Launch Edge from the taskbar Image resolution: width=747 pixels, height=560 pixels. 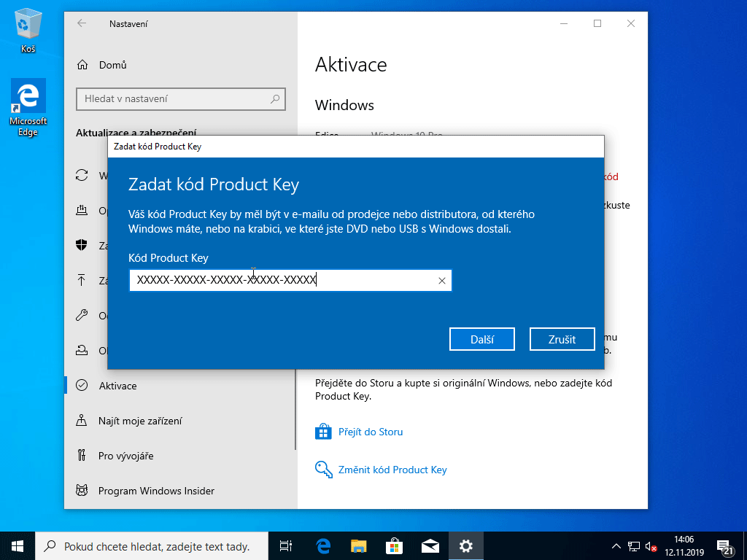tap(323, 546)
